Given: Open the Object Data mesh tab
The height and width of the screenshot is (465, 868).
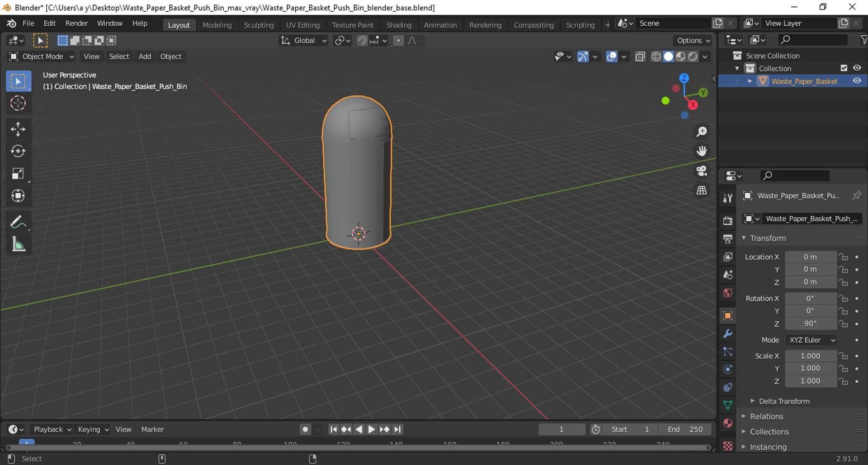Looking at the screenshot, I should coord(727,405).
